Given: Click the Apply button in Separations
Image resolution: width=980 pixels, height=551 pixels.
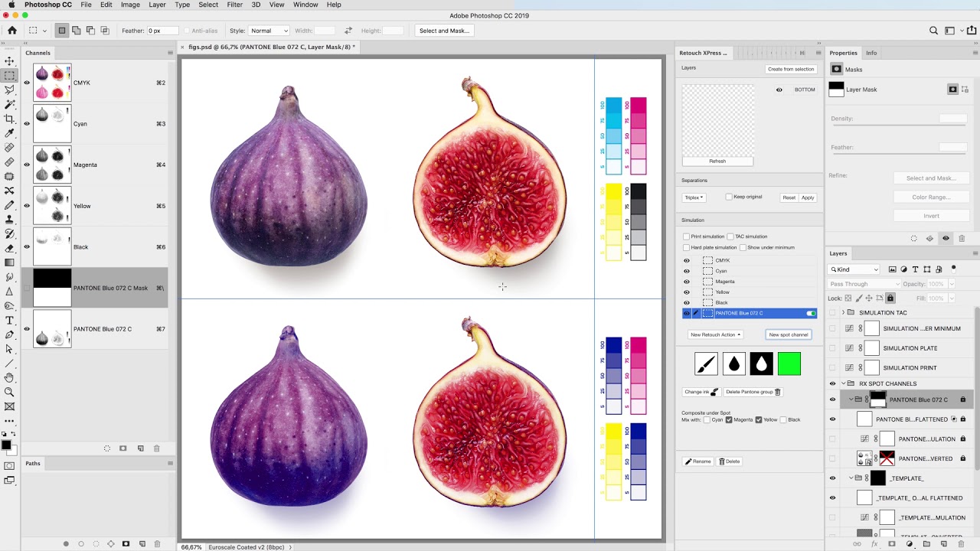Looking at the screenshot, I should click(808, 197).
